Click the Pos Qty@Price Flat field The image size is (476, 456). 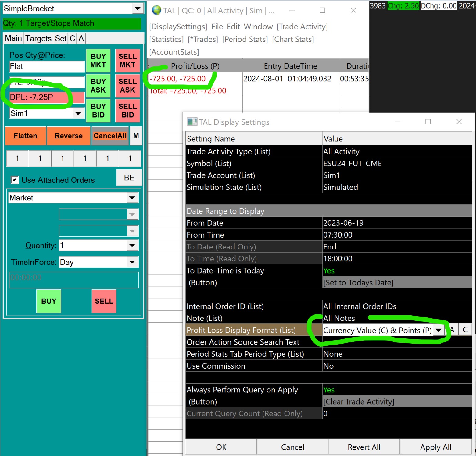click(47, 66)
